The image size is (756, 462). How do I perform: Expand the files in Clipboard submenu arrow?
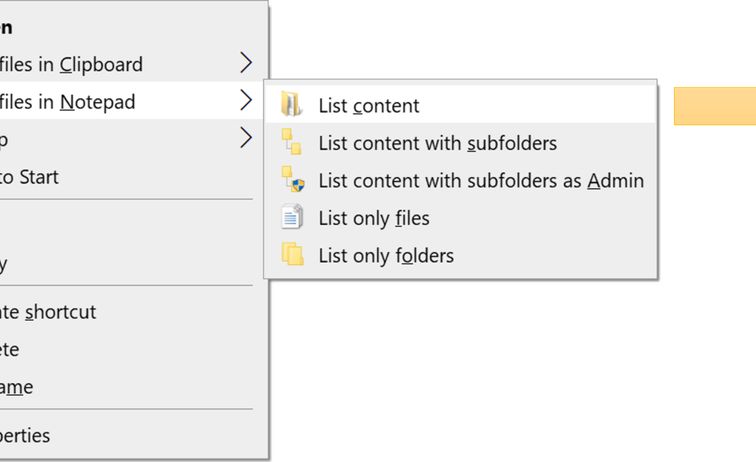point(246,64)
